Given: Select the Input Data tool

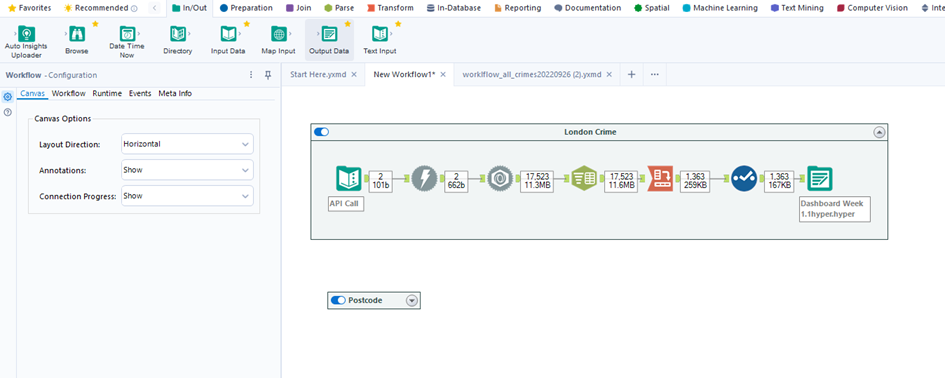Looking at the screenshot, I should pos(228,41).
